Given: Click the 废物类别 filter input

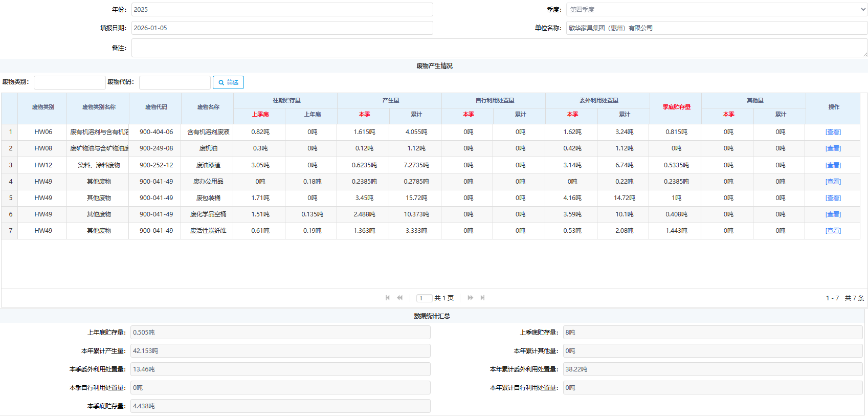Looking at the screenshot, I should (70, 82).
